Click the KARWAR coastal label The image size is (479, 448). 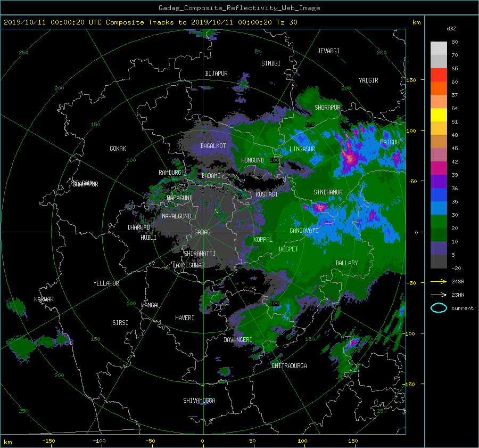click(x=44, y=299)
